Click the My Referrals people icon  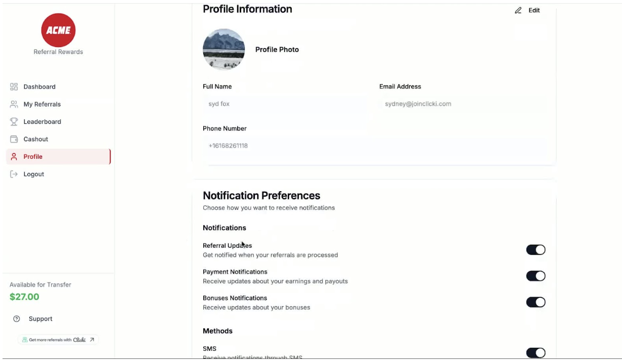(14, 104)
